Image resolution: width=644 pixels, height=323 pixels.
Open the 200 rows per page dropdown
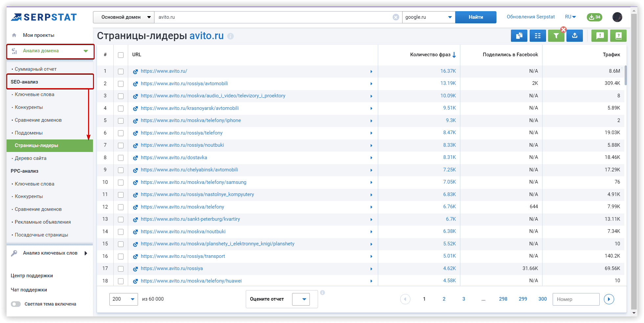point(124,299)
